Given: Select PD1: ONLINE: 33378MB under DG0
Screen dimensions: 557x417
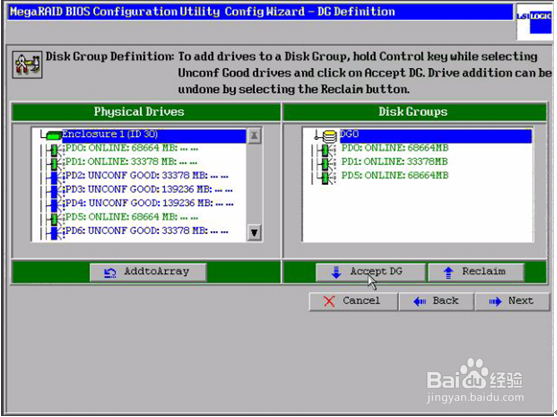Looking at the screenshot, I should (x=394, y=162).
